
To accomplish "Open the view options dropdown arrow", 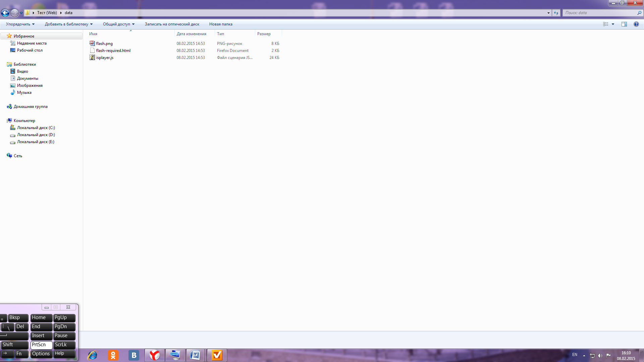I will [x=613, y=24].
